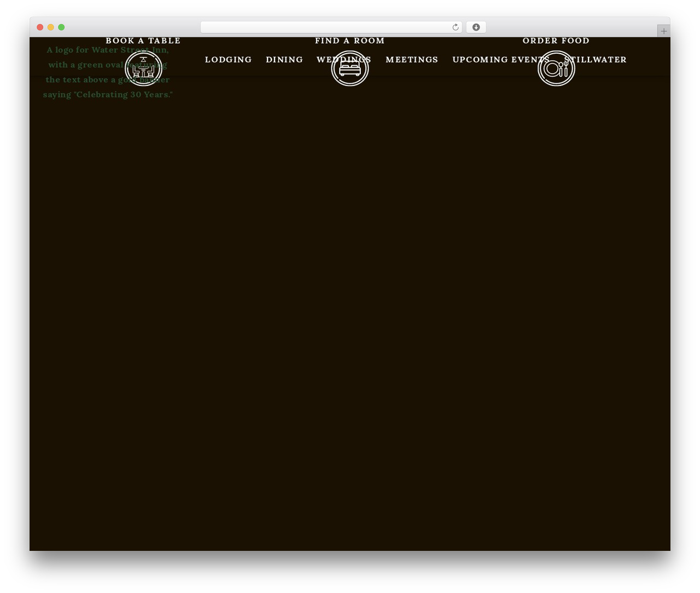Click the Find a Room bed icon

point(350,68)
